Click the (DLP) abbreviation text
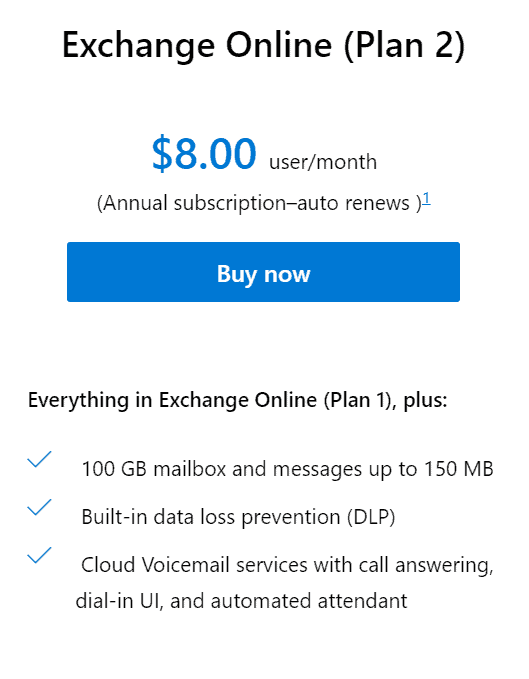This screenshot has width=529, height=679. (371, 517)
